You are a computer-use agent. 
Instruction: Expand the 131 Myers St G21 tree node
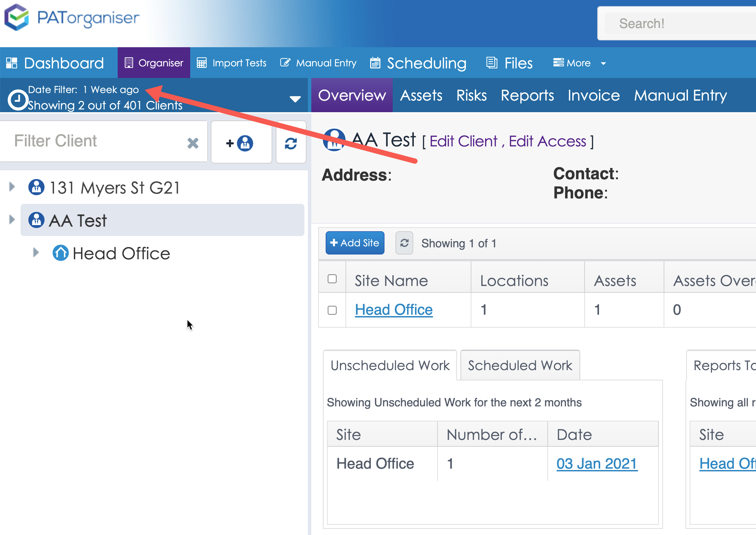(12, 187)
